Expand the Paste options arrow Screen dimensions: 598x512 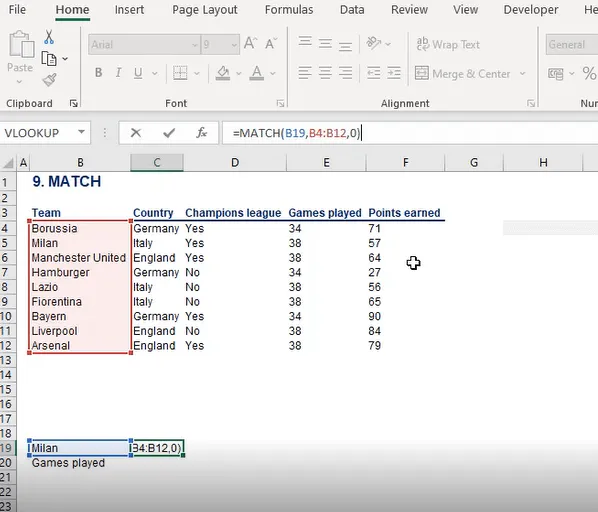[x=19, y=82]
